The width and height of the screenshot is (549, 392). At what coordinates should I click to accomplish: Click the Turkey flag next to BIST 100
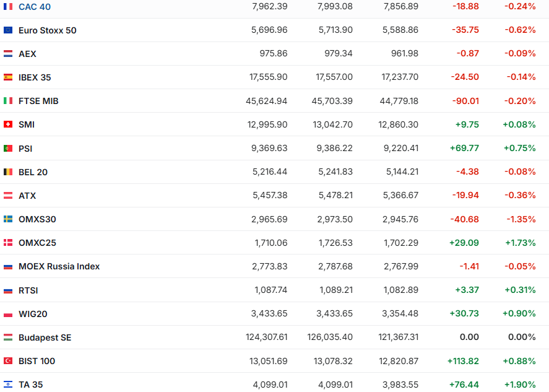[8, 361]
